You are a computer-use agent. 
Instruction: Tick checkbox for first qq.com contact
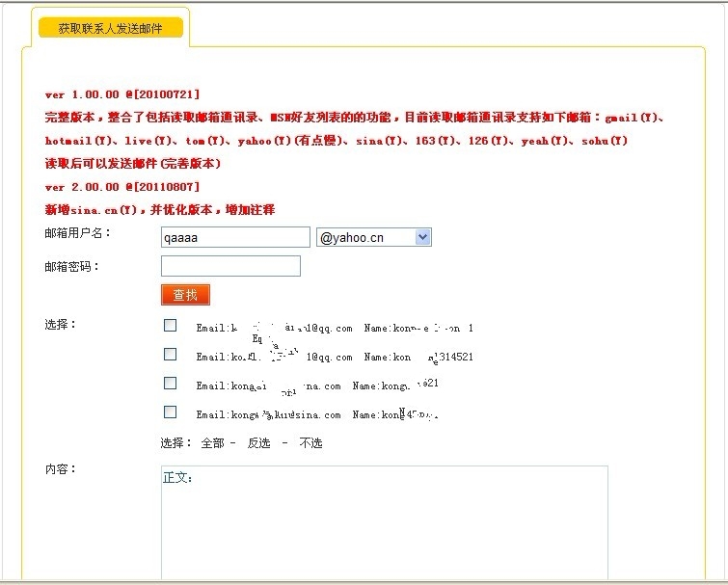point(170,325)
